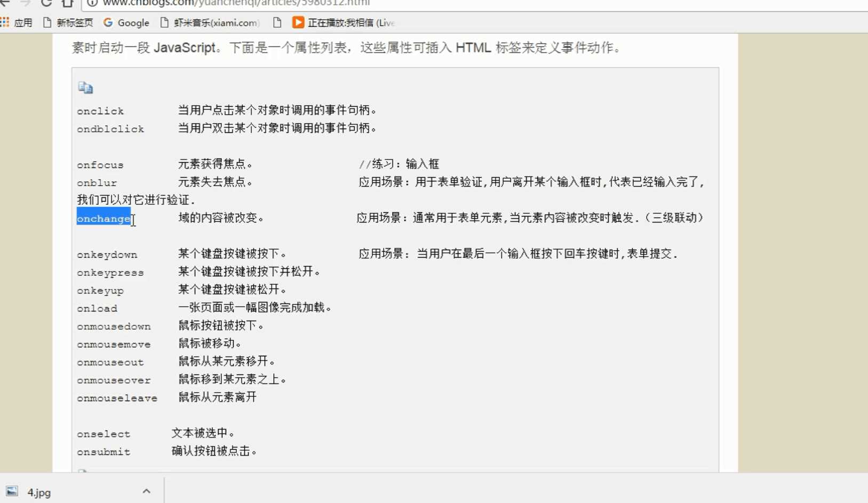Click the text "onkeydown"
868x503 pixels.
click(x=107, y=255)
